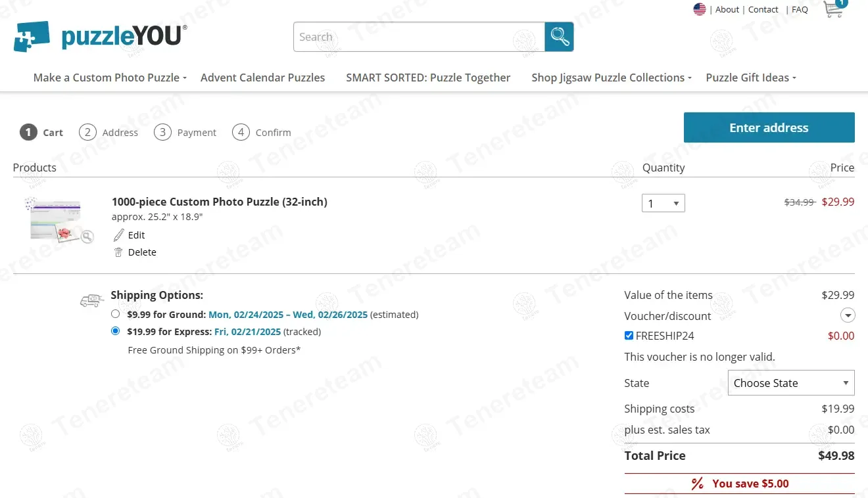Open the Choose State dropdown
Image resolution: width=868 pixels, height=498 pixels.
click(x=790, y=383)
